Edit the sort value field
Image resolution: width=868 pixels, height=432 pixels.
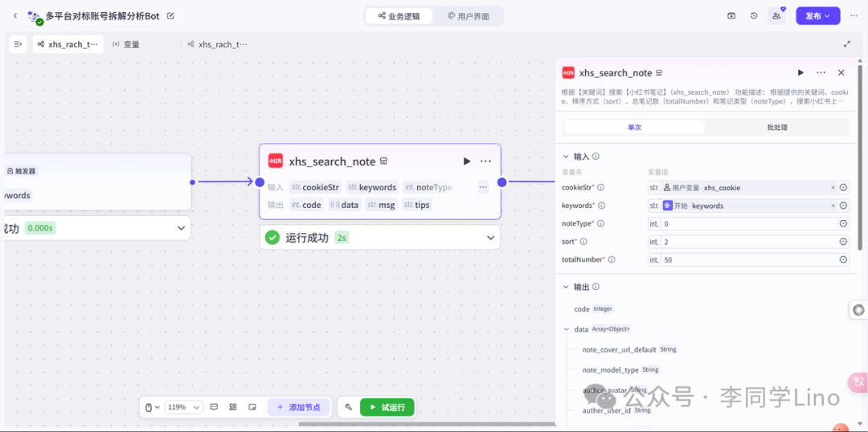pyautogui.click(x=748, y=242)
